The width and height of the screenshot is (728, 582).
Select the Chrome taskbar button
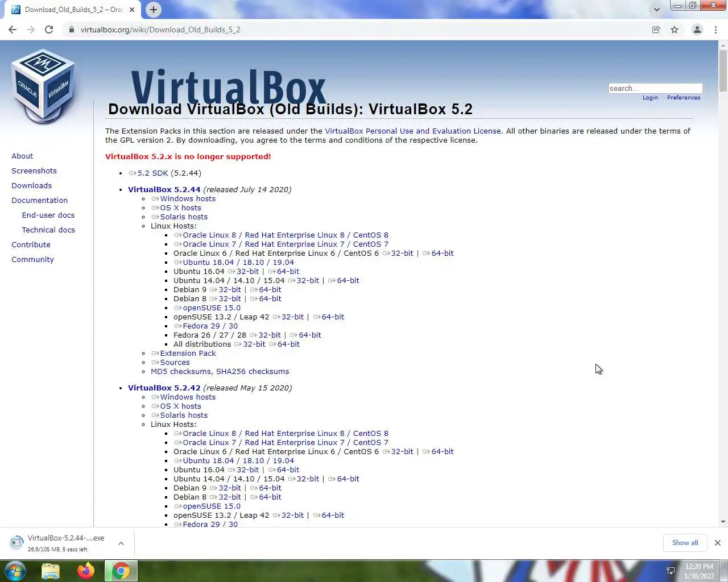pyautogui.click(x=121, y=571)
